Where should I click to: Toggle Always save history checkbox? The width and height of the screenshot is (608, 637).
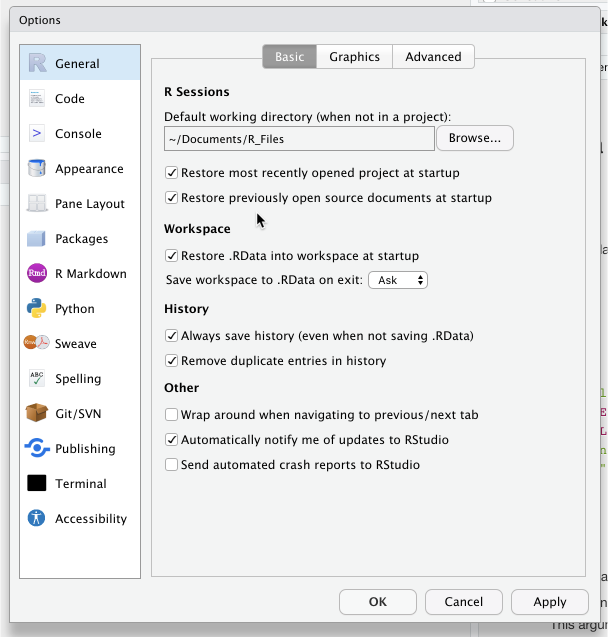tap(171, 336)
